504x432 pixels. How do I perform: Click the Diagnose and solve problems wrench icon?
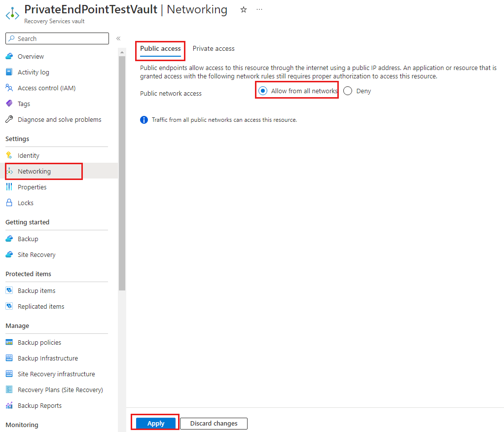coord(9,119)
